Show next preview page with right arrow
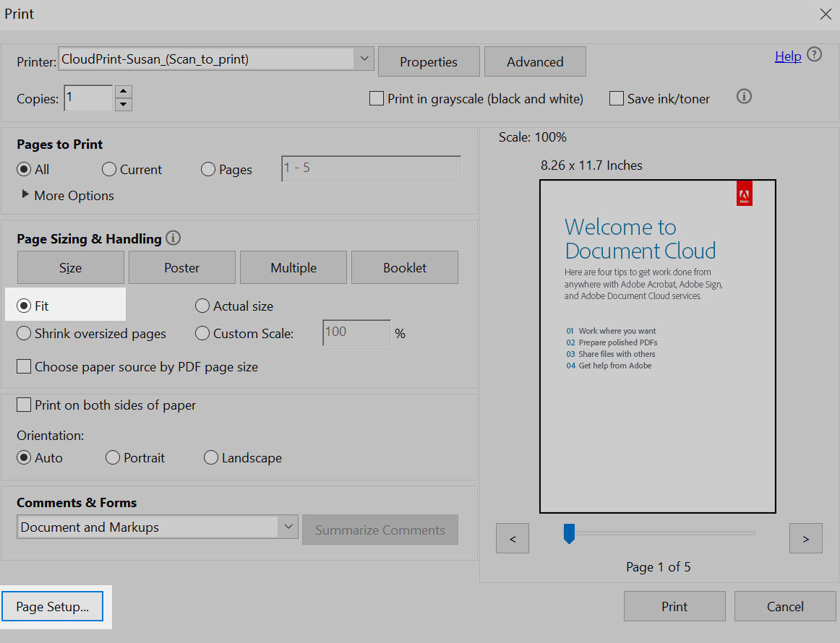Viewport: 840px width, 643px height. coord(805,538)
